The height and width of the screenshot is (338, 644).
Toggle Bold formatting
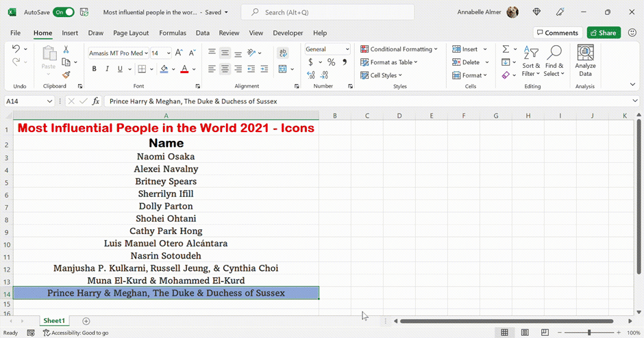pyautogui.click(x=95, y=69)
